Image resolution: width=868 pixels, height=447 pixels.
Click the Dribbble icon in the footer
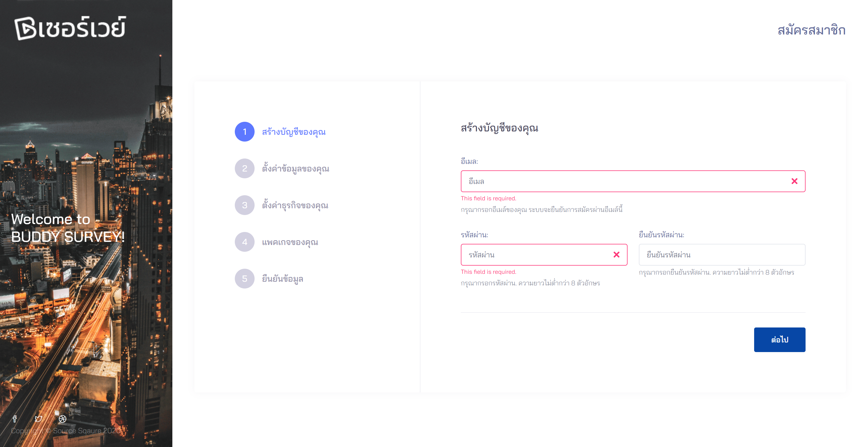click(63, 419)
